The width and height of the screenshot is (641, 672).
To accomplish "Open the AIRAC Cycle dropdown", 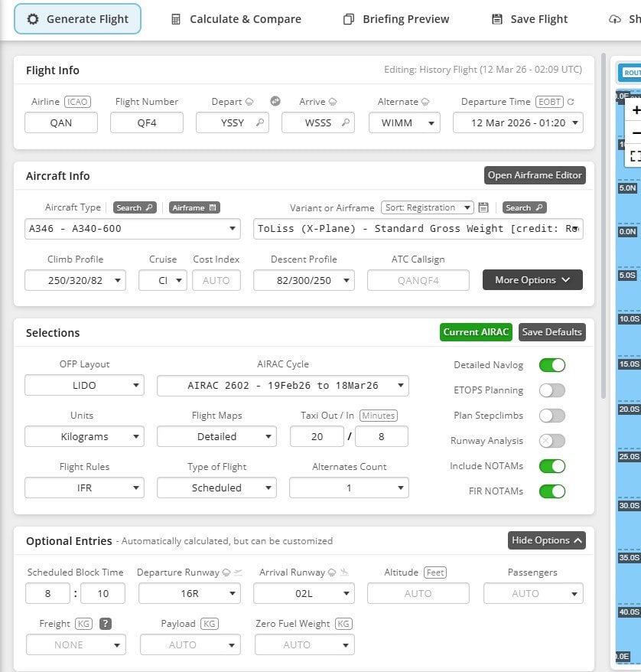I will pos(282,385).
